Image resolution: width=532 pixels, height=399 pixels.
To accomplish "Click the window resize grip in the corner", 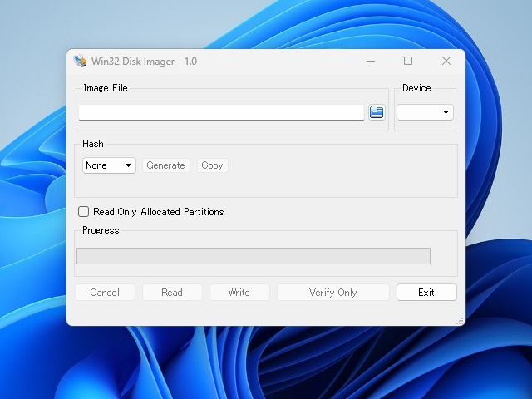I will click(460, 321).
